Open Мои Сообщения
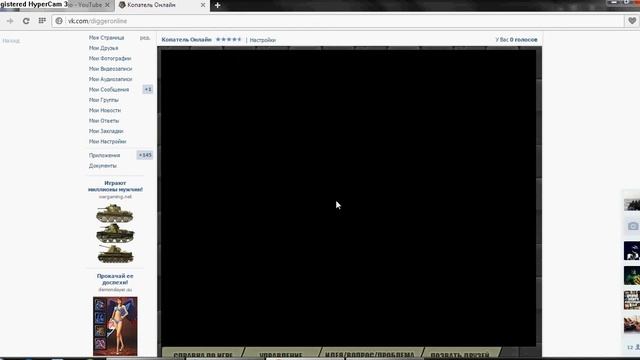Viewport: 640px width, 360px height. point(109,89)
